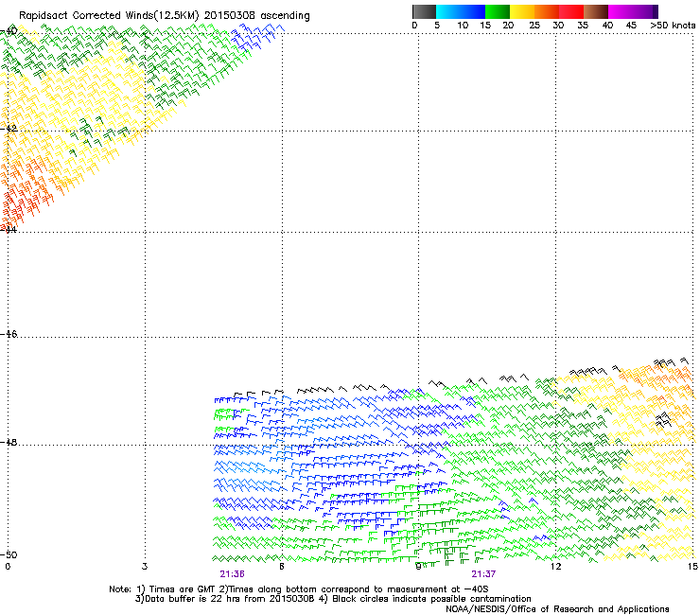Select the cyan-blue 5-15 knots legend segment
Image resolution: width=700 pixels, height=615 pixels.
(461, 11)
